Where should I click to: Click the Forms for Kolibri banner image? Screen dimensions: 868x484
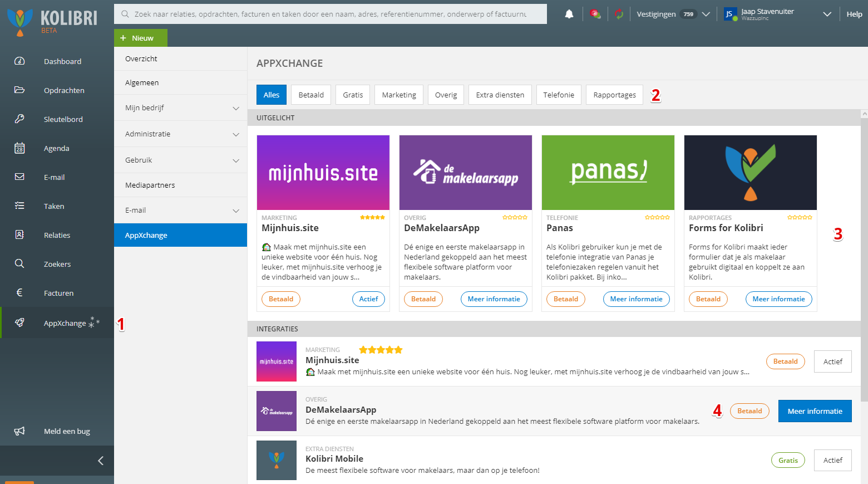click(751, 173)
